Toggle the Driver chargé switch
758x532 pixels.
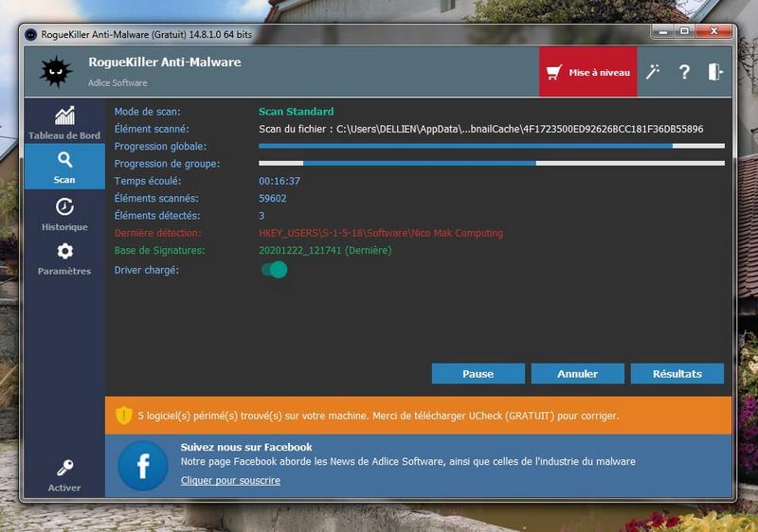[273, 270]
